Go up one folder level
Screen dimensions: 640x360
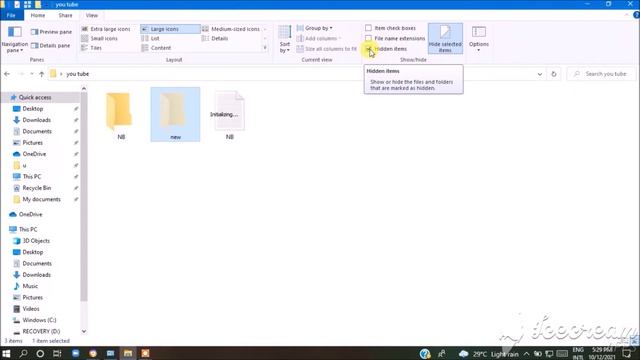(42, 74)
